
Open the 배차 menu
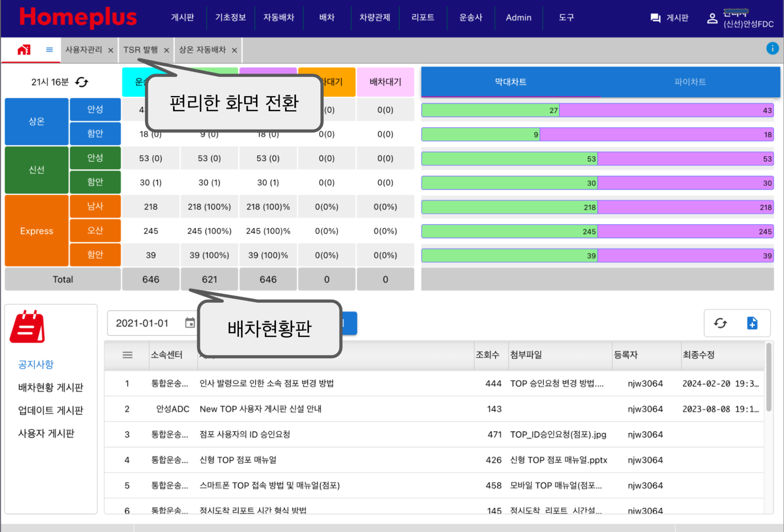327,18
